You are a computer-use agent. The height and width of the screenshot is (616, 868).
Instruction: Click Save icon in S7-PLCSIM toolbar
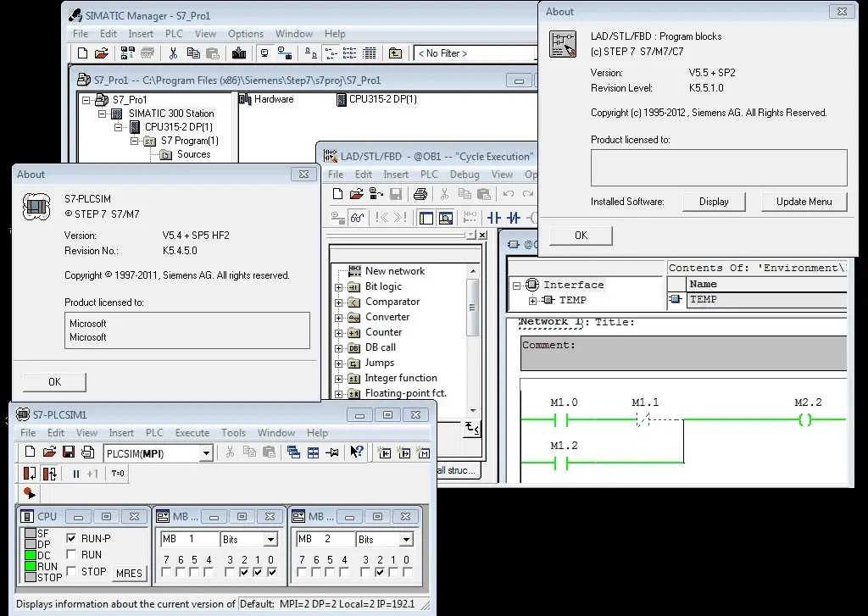click(69, 452)
